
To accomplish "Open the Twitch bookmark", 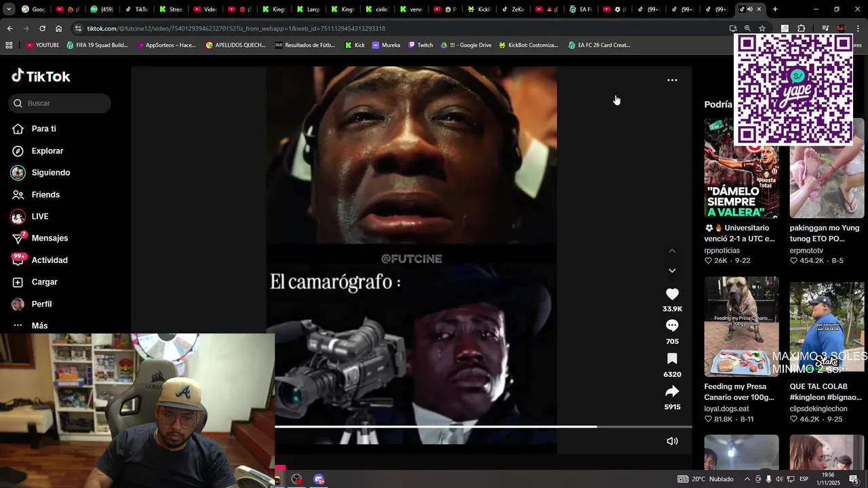I will coord(420,45).
